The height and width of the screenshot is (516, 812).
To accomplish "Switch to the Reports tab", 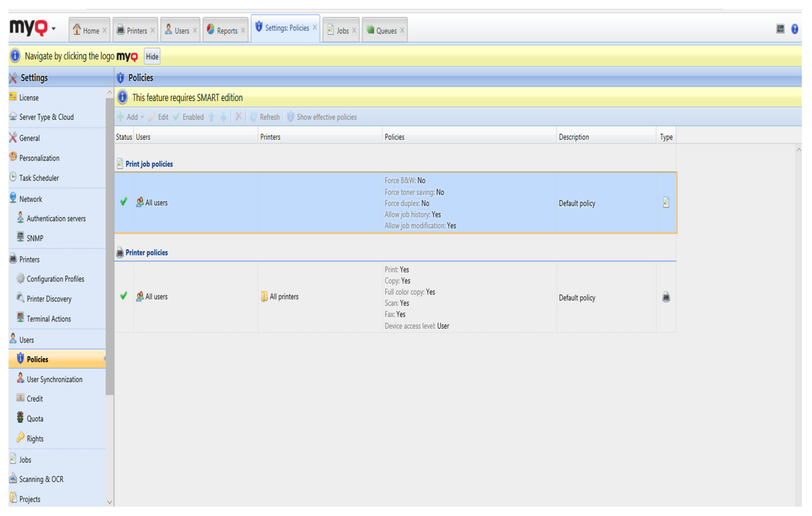I will coord(223,30).
